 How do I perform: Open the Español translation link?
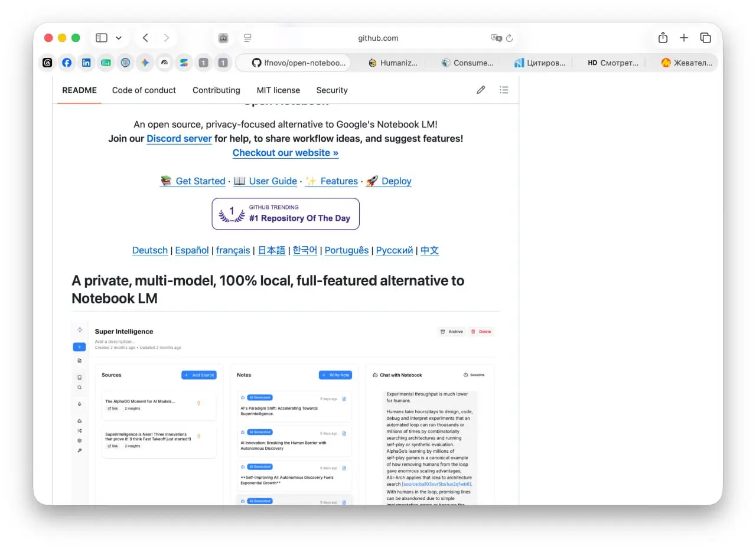[192, 250]
